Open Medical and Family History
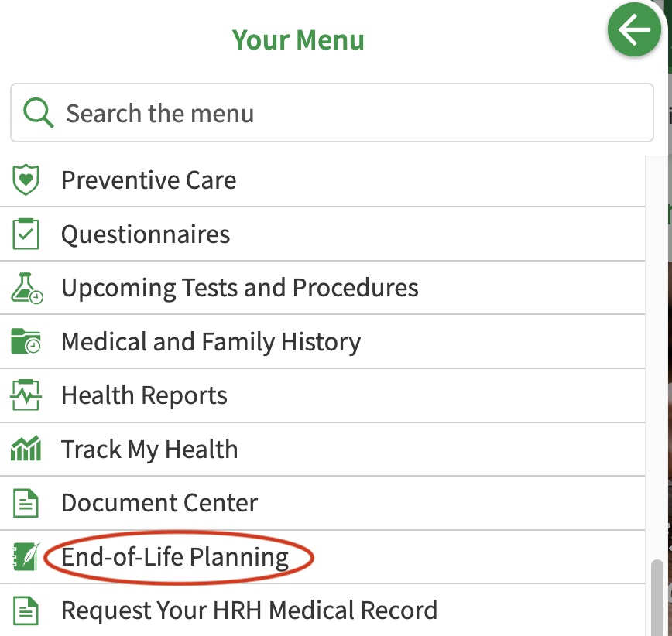The image size is (672, 636). pos(322,342)
